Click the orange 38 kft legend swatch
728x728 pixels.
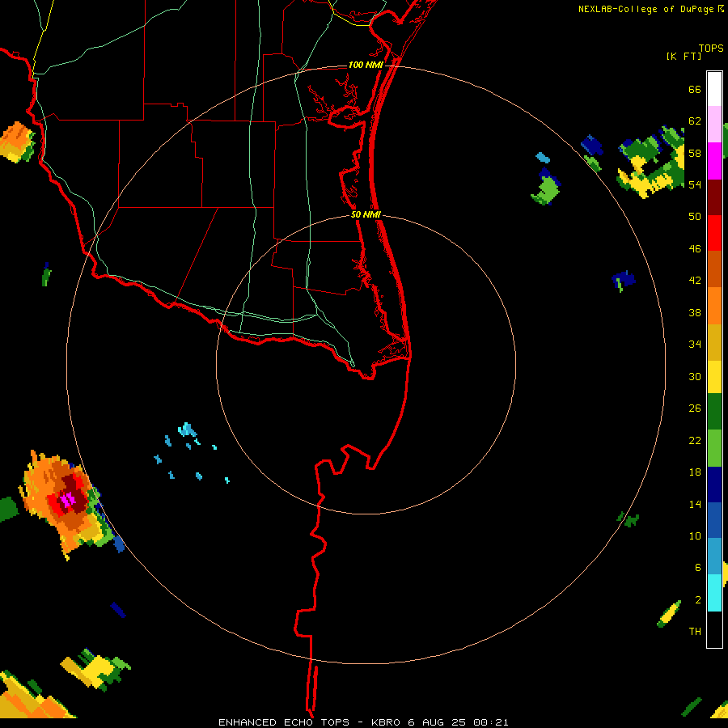[714, 306]
